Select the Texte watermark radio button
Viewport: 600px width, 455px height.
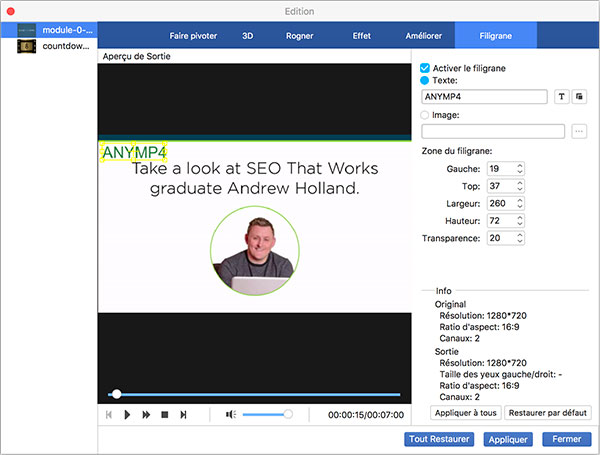tap(426, 80)
